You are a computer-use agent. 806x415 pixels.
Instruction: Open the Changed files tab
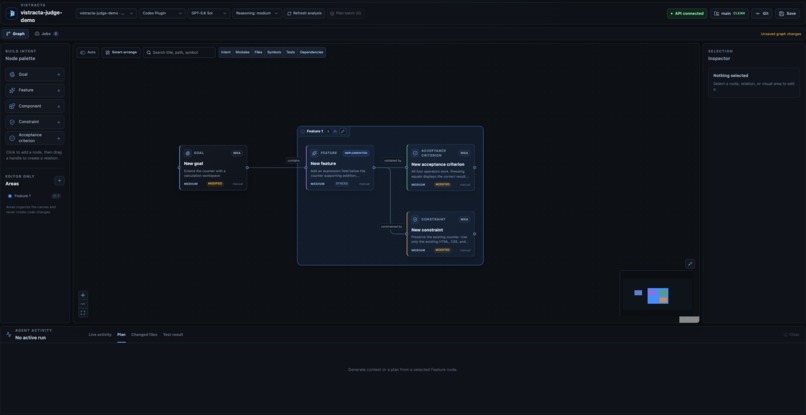(144, 335)
